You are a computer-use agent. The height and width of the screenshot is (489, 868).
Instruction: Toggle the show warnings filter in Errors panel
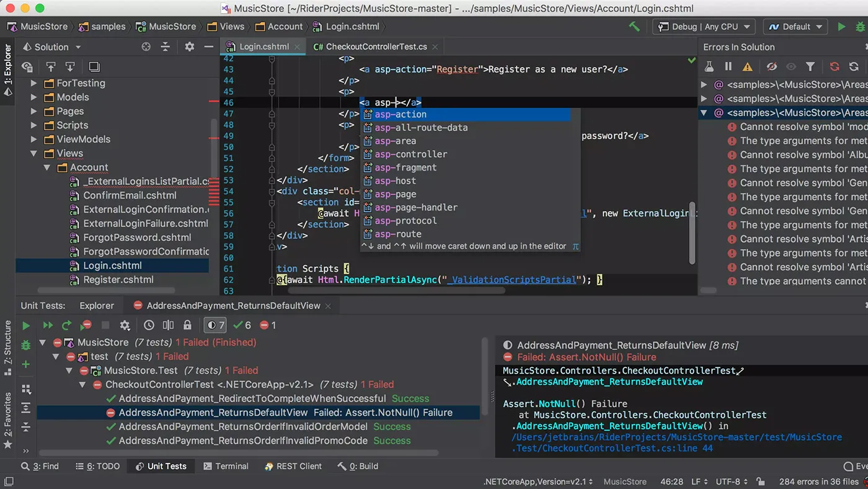pyautogui.click(x=748, y=66)
